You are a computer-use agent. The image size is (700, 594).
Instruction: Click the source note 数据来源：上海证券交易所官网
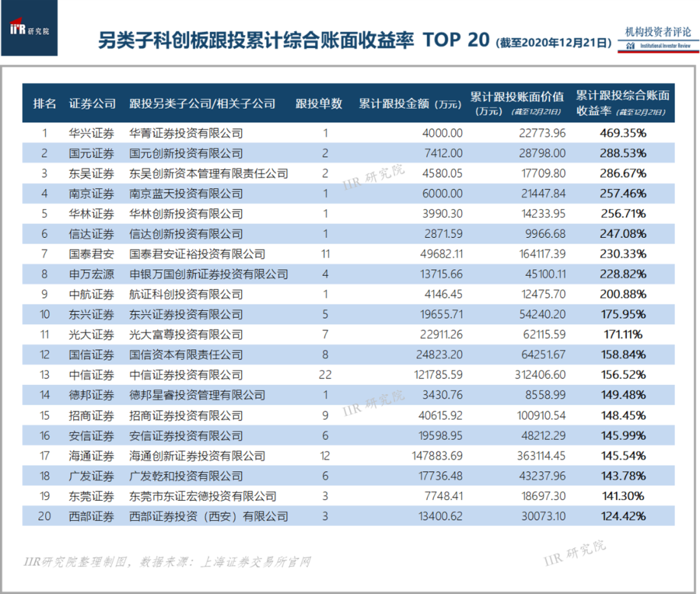pos(225,562)
